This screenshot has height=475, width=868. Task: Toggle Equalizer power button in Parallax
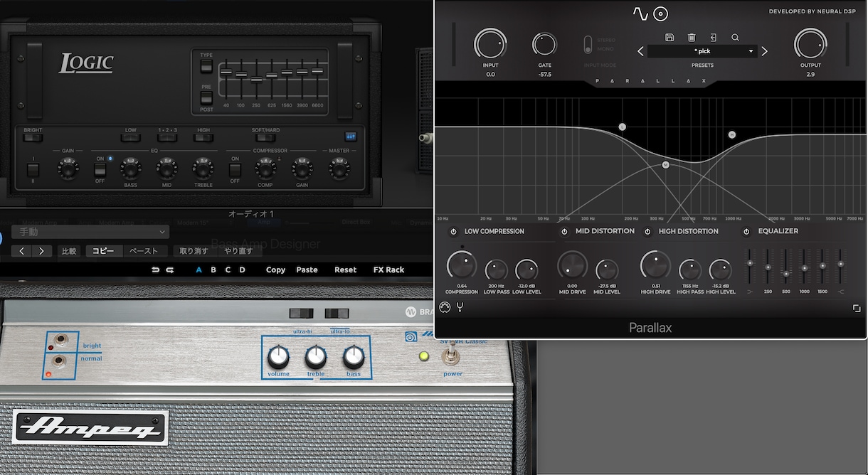pyautogui.click(x=747, y=232)
